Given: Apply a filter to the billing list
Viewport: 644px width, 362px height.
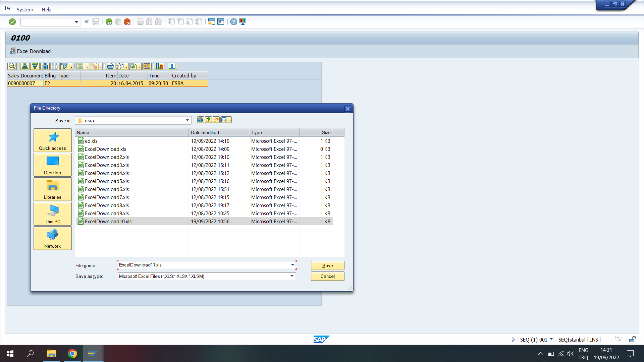Looking at the screenshot, I should coord(65,66).
